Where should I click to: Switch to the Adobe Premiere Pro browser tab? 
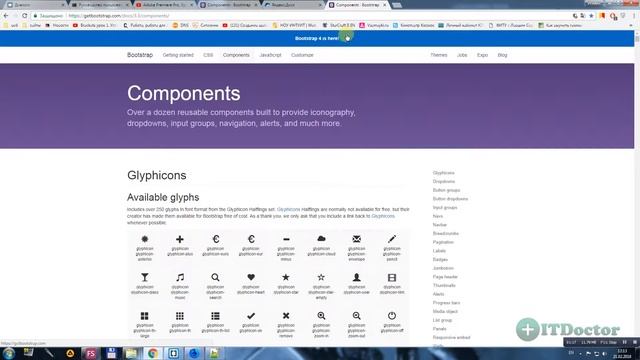[164, 5]
